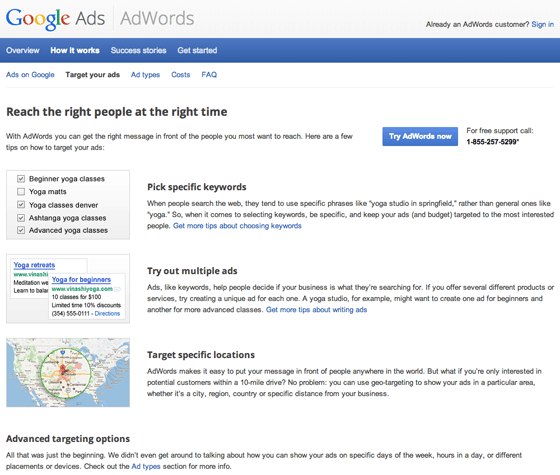Toggle the Yoga classes denver checkbox
The image size is (560, 475).
coord(21,205)
